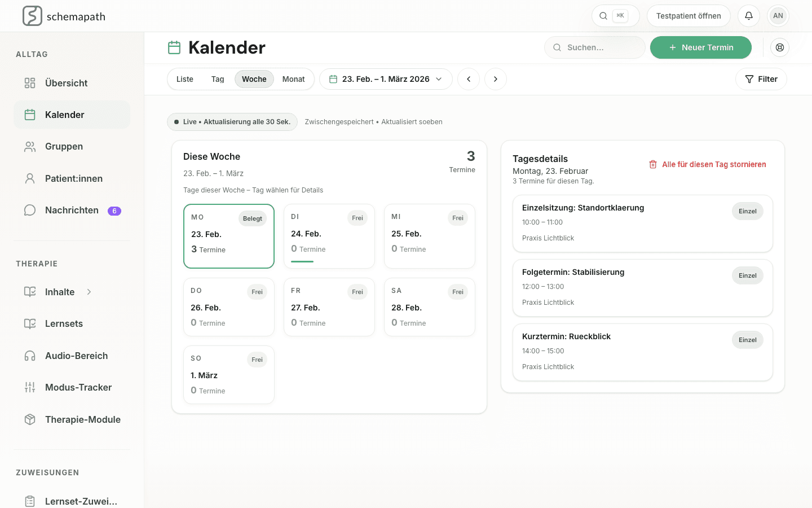Switch to the Monat view tab
The image size is (812, 508).
[x=294, y=79]
